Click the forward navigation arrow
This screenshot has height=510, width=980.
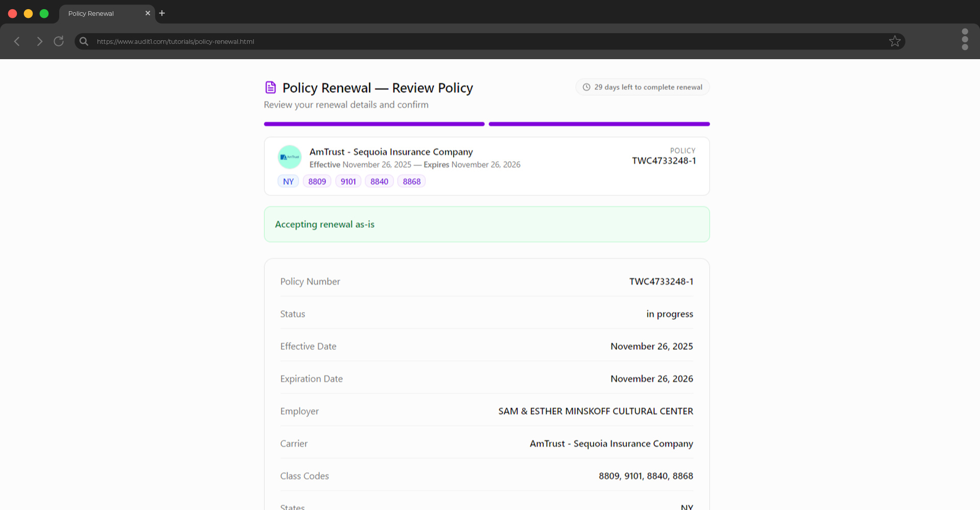click(x=39, y=41)
